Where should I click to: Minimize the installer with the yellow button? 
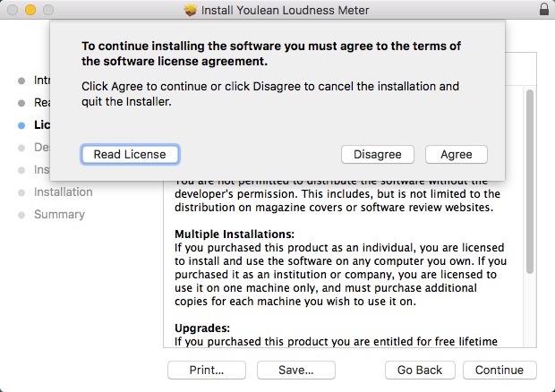(30, 10)
